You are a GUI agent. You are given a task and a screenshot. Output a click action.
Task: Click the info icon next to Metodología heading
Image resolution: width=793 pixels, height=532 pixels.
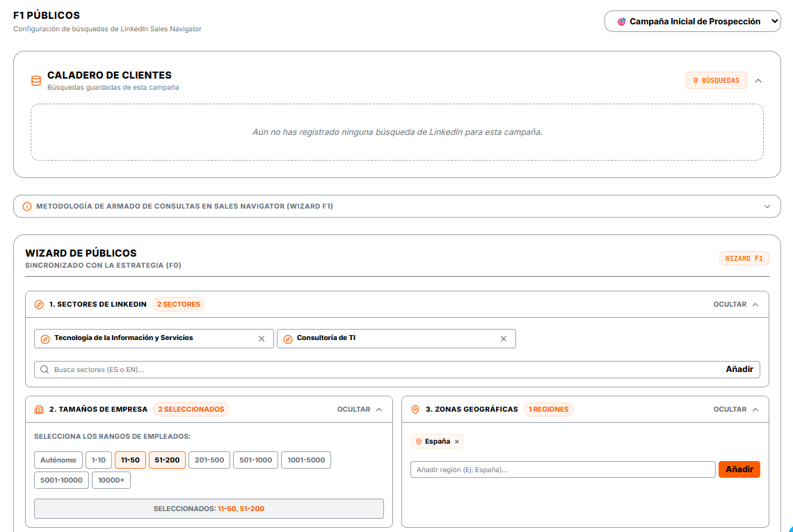[x=27, y=207]
